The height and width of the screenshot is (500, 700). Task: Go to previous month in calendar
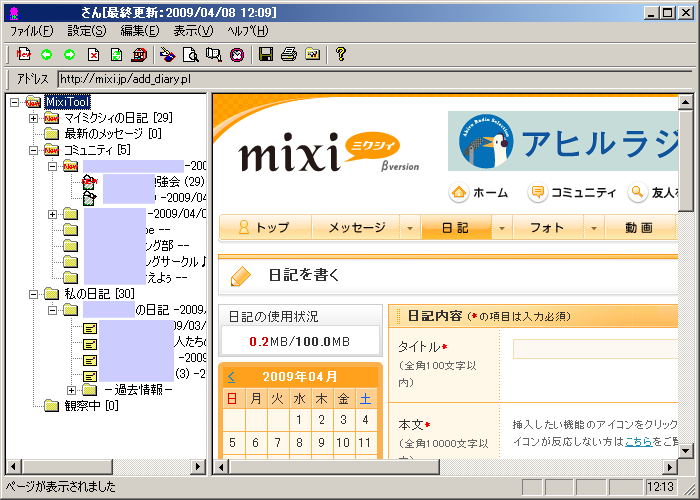[231, 377]
